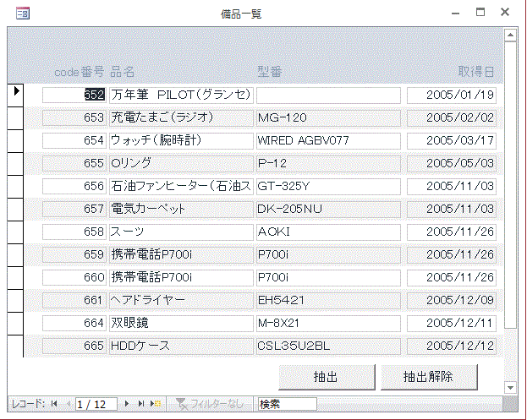
Task: Click item name HDDケース
Action: click(181, 346)
